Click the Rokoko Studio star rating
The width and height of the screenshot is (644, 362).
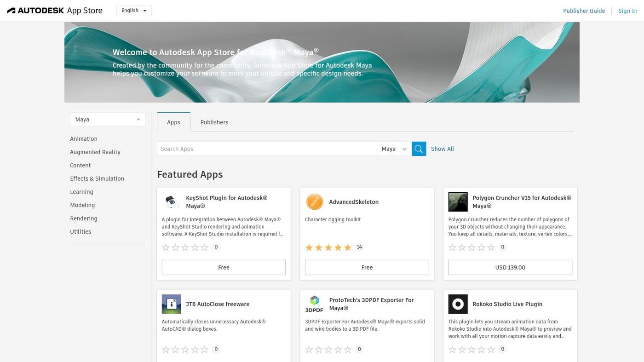pos(471,350)
